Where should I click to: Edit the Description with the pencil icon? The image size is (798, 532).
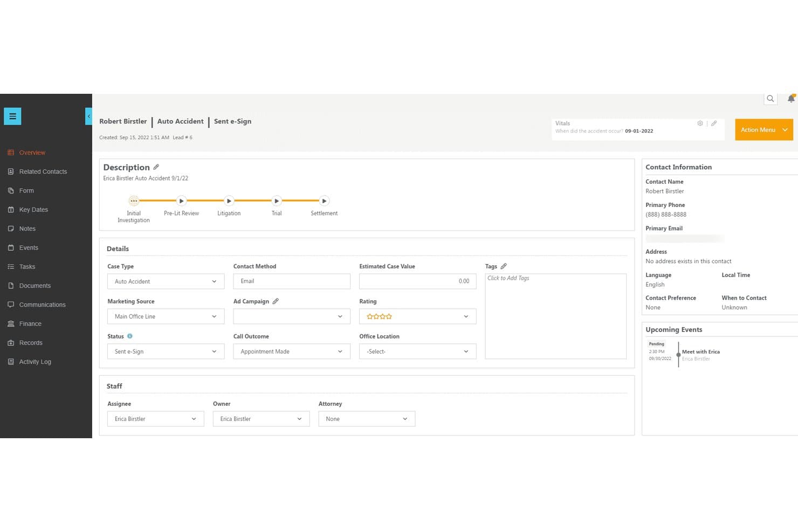(156, 167)
